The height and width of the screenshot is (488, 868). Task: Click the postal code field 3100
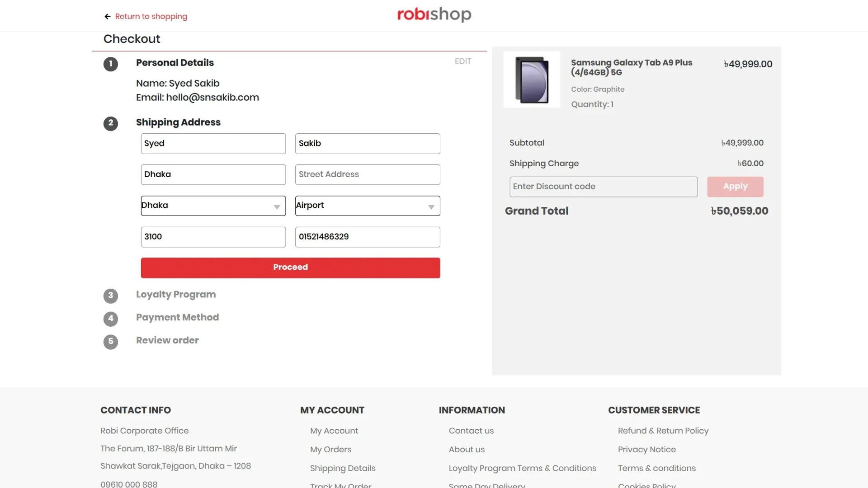tap(213, 237)
